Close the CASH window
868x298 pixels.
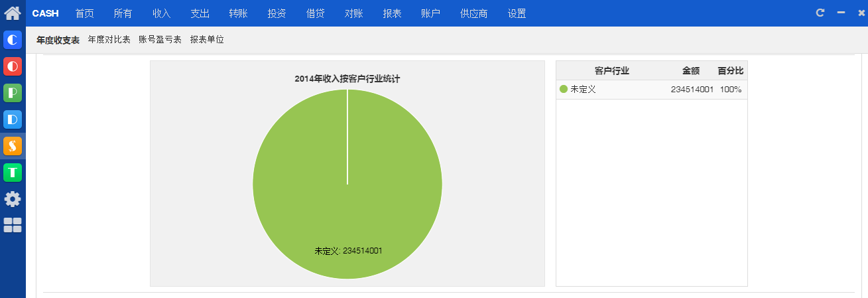tap(861, 13)
